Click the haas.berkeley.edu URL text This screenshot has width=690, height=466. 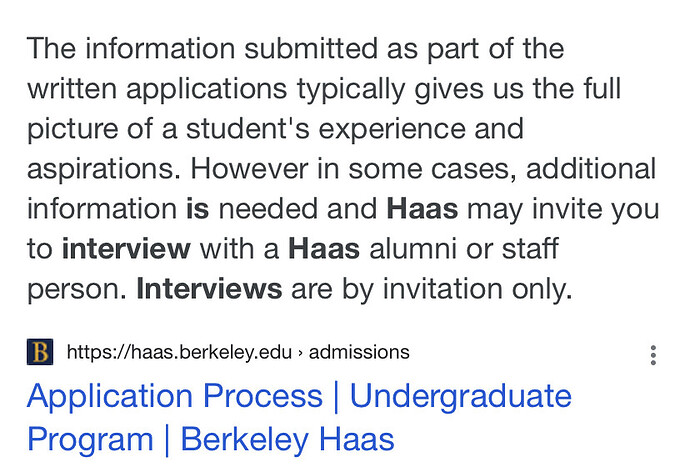pyautogui.click(x=179, y=352)
